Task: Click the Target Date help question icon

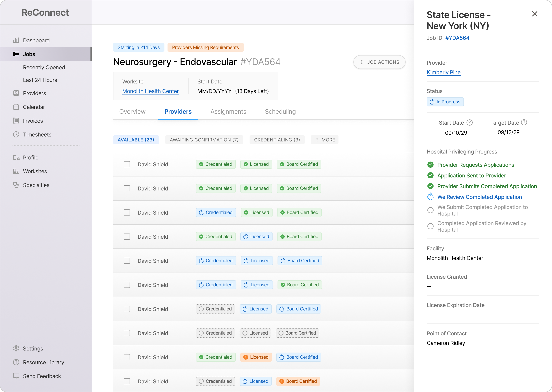Action: (524, 122)
